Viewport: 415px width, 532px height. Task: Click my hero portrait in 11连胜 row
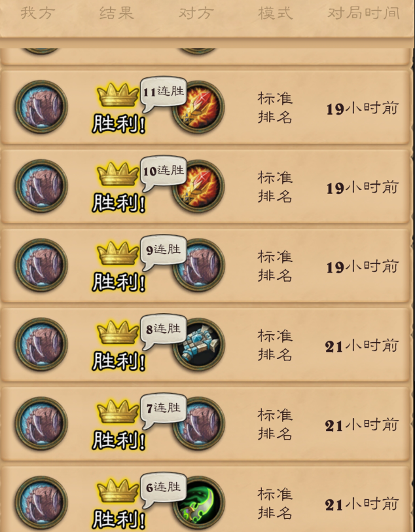[x=41, y=107]
